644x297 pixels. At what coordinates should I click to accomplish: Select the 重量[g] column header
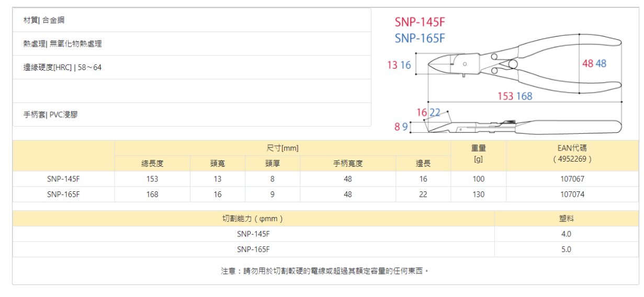[x=478, y=154]
